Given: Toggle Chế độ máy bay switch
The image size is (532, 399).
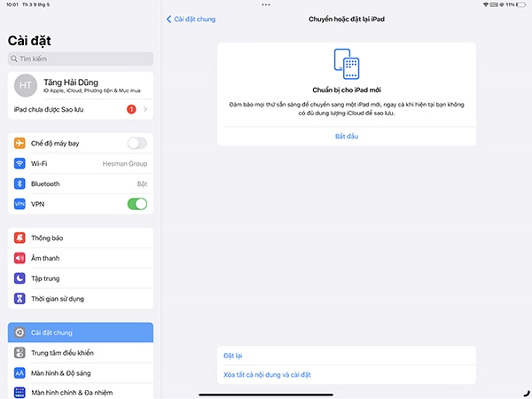Looking at the screenshot, I should tap(137, 143).
